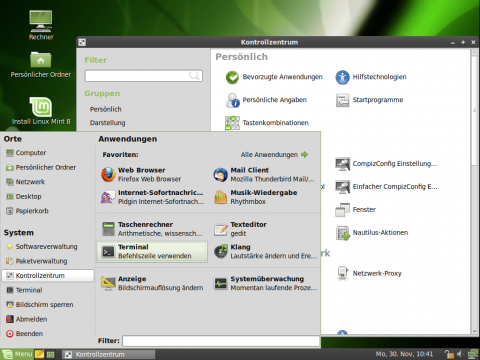Click the update lock icon in tray

[449, 354]
